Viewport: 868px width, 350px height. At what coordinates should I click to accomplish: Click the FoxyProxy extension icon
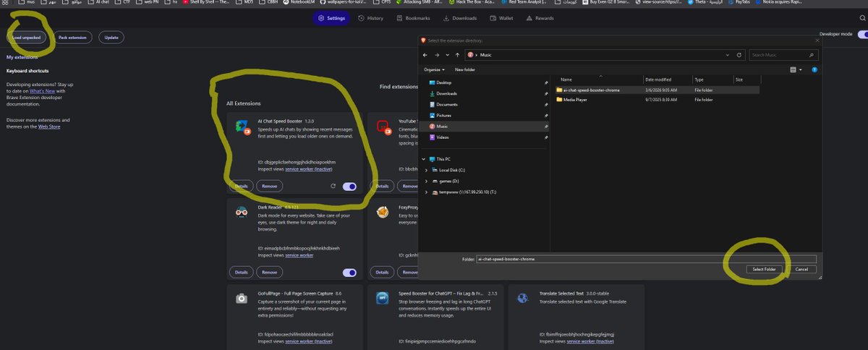coord(383,212)
